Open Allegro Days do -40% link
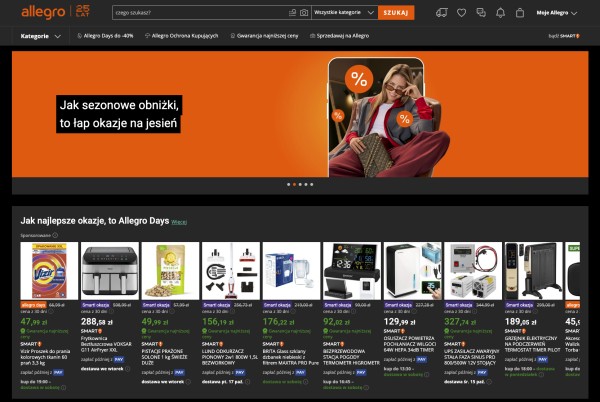The height and width of the screenshot is (402, 600). click(106, 35)
